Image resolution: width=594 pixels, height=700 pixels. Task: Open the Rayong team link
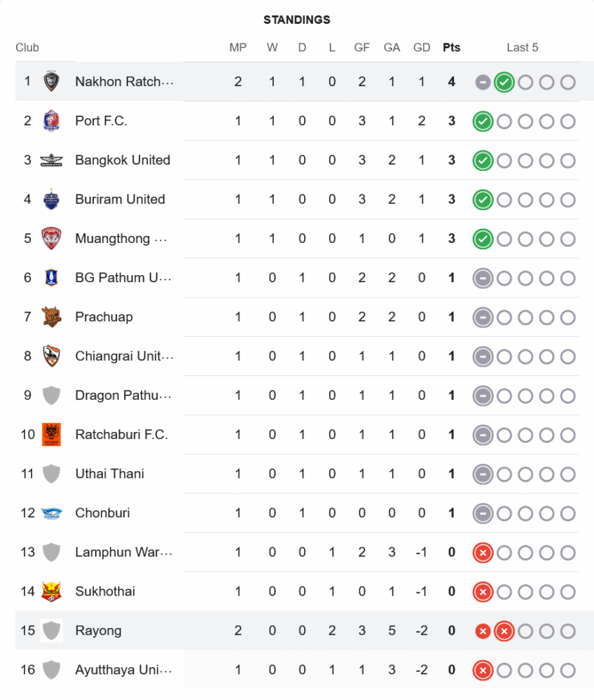98,631
